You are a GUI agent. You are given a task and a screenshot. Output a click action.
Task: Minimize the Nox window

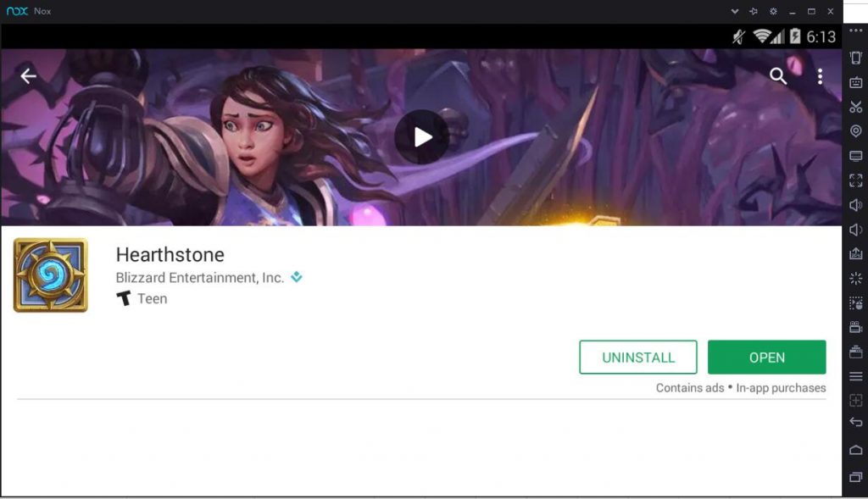coord(793,12)
